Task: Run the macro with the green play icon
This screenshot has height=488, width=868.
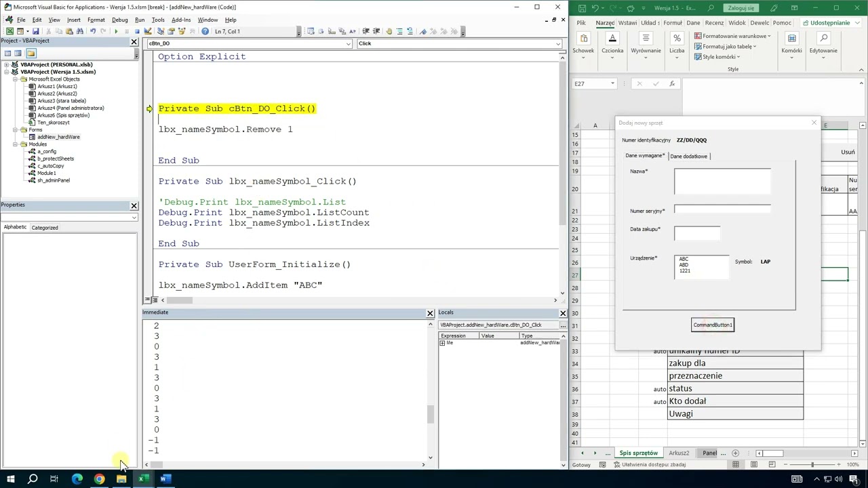Action: 116,31
